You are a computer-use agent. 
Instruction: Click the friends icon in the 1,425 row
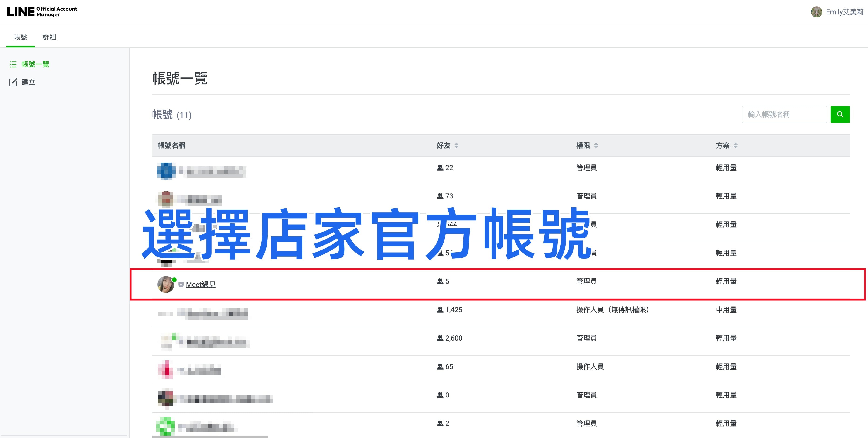[440, 310]
